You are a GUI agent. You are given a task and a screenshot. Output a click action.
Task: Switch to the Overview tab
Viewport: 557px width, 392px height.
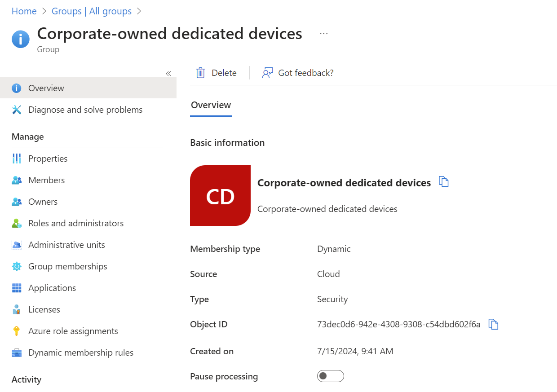point(211,105)
